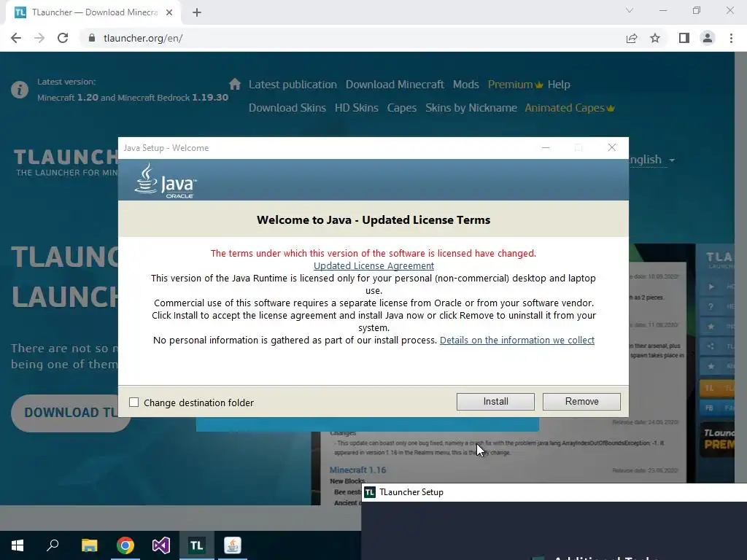
Task: Enable Change destination folder checkbox
Action: pos(134,402)
